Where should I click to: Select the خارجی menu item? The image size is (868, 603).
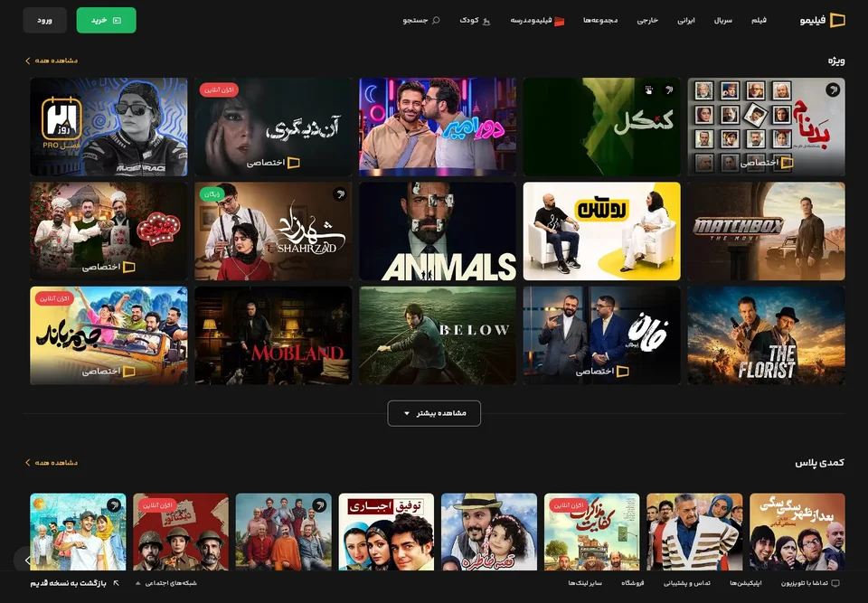(647, 21)
